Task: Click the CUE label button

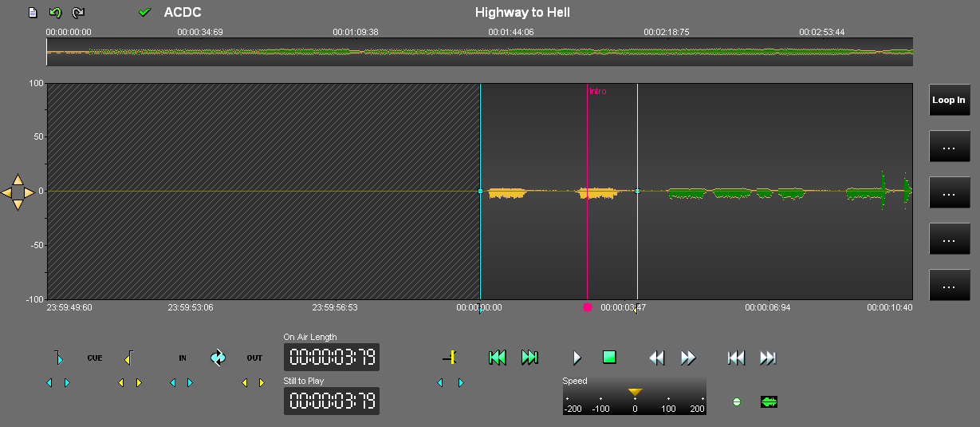Action: (95, 358)
